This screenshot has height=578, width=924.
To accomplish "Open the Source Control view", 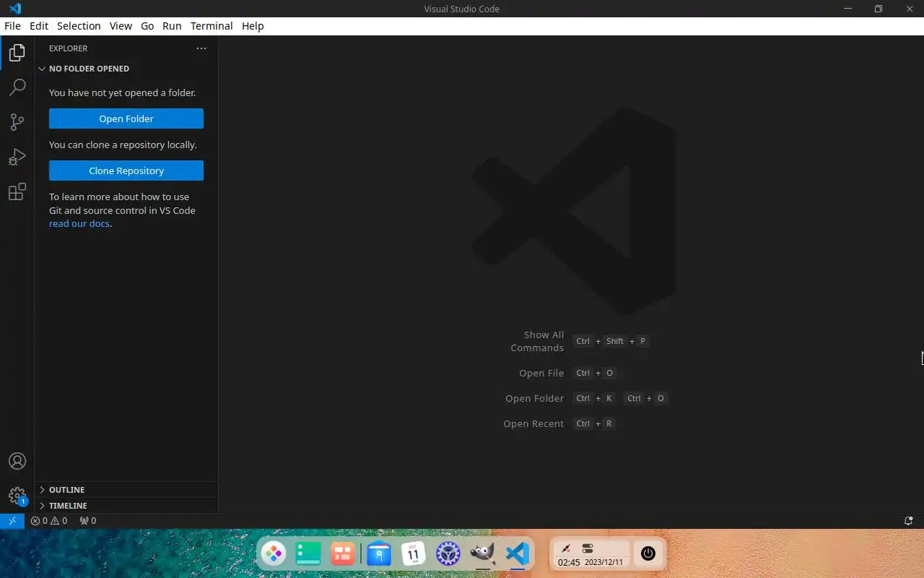I will (x=17, y=122).
